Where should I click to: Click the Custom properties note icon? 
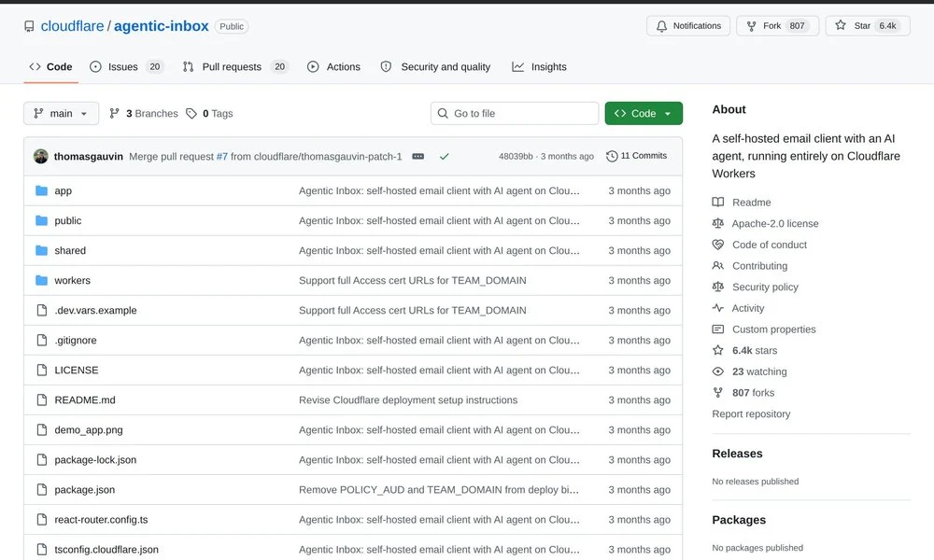(x=717, y=329)
